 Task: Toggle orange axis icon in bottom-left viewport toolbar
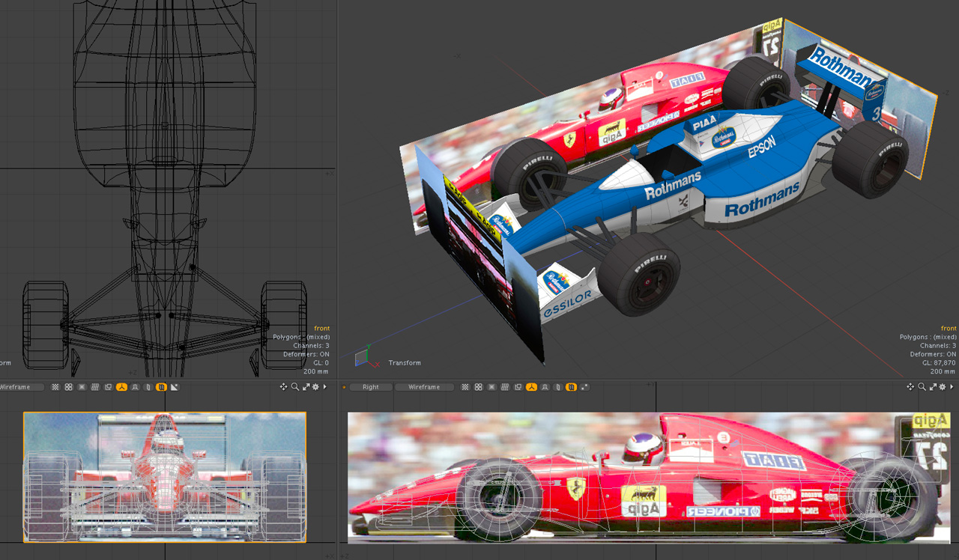121,387
